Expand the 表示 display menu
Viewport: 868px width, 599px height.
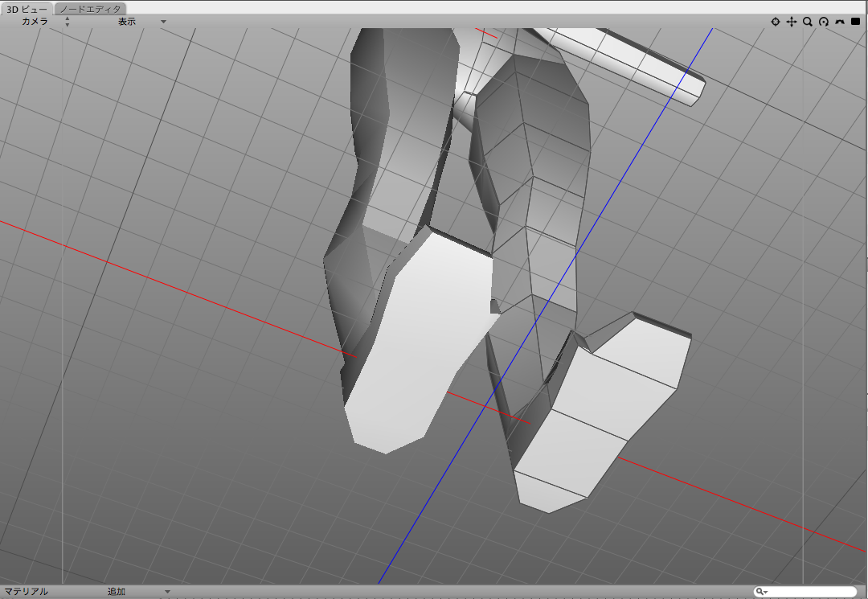coord(141,22)
